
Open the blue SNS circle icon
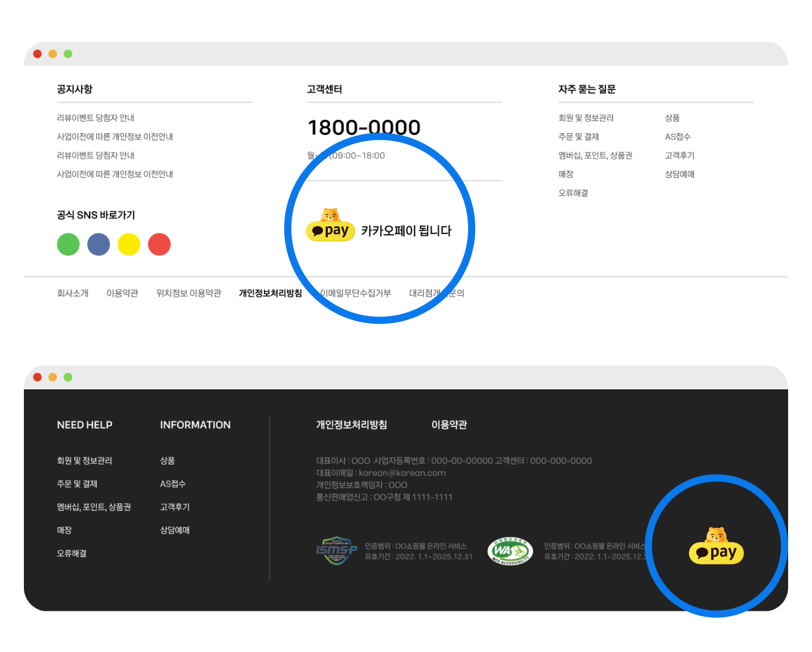click(99, 244)
